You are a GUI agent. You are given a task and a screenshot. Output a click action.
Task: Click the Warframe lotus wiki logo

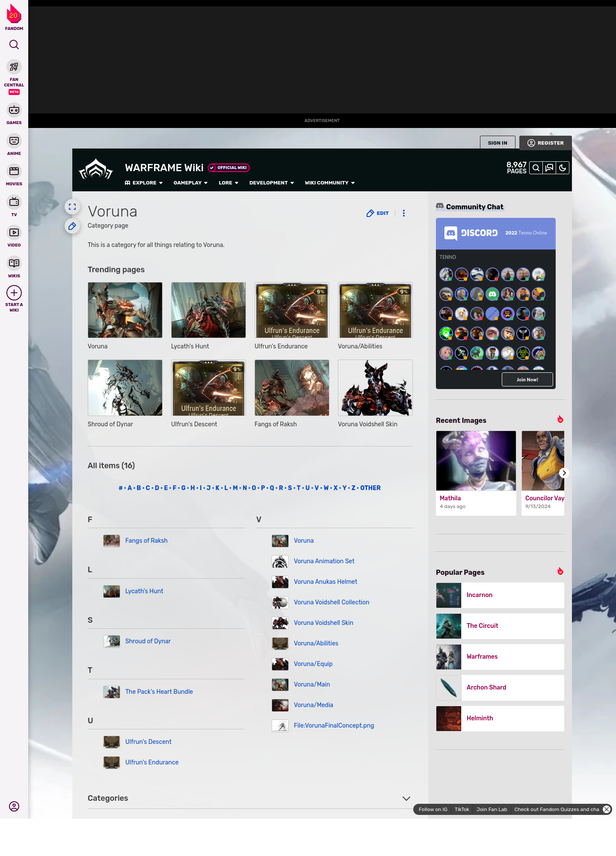pos(96,169)
